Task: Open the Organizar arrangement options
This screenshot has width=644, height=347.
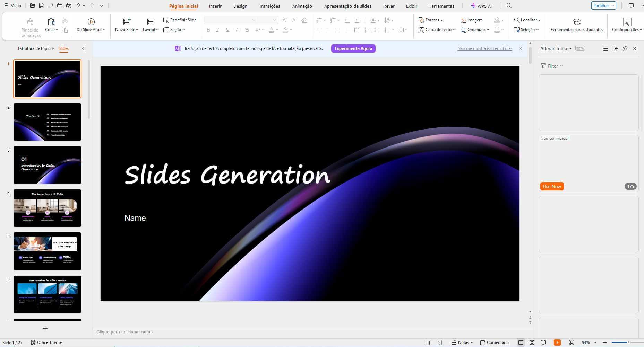Action: pyautogui.click(x=475, y=30)
